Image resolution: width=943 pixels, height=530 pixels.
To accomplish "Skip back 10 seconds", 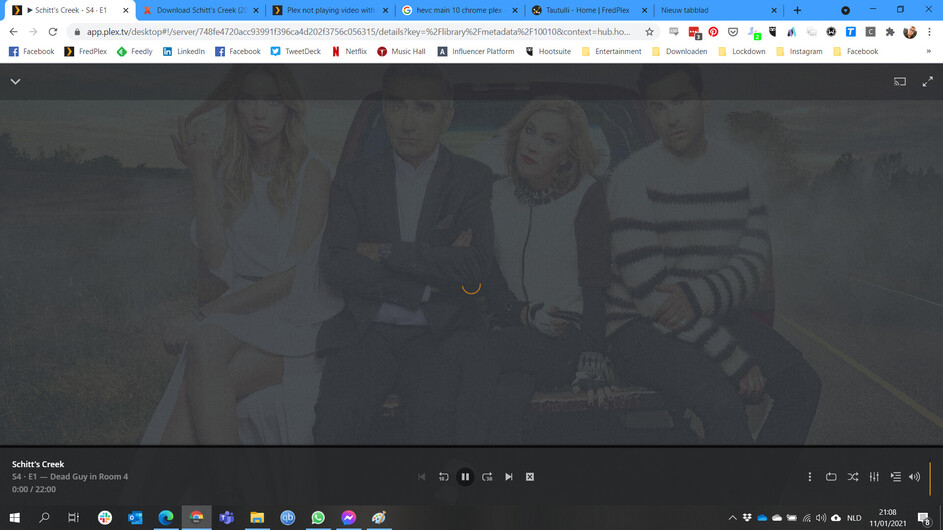I will (x=443, y=476).
